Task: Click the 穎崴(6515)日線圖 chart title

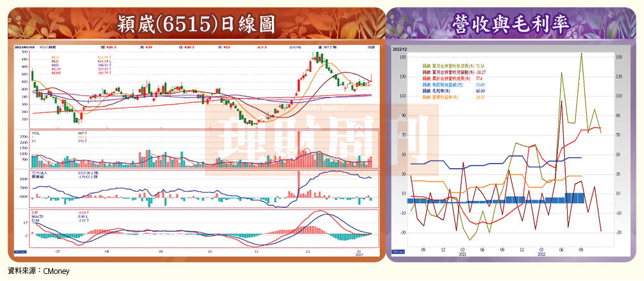Action: [x=196, y=24]
